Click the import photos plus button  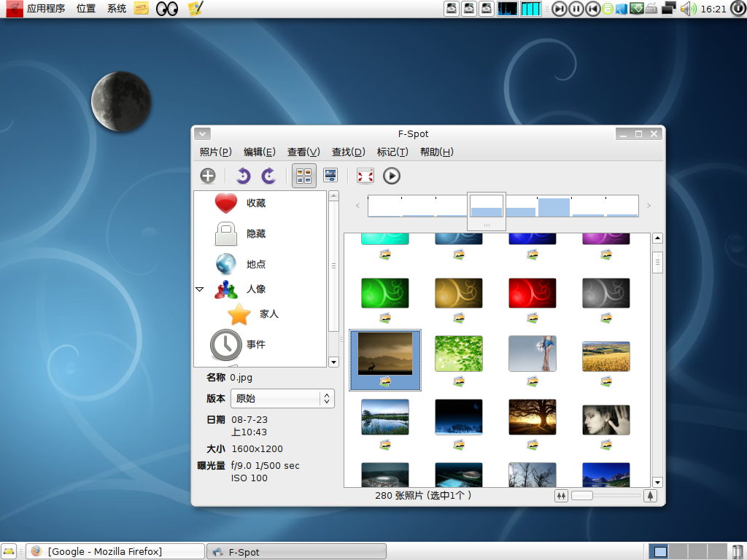point(208,176)
